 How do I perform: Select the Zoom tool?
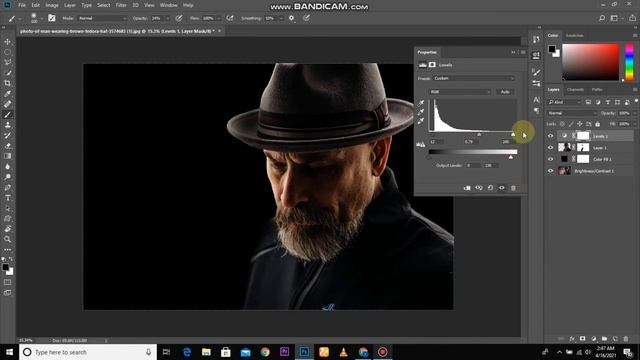[7, 239]
